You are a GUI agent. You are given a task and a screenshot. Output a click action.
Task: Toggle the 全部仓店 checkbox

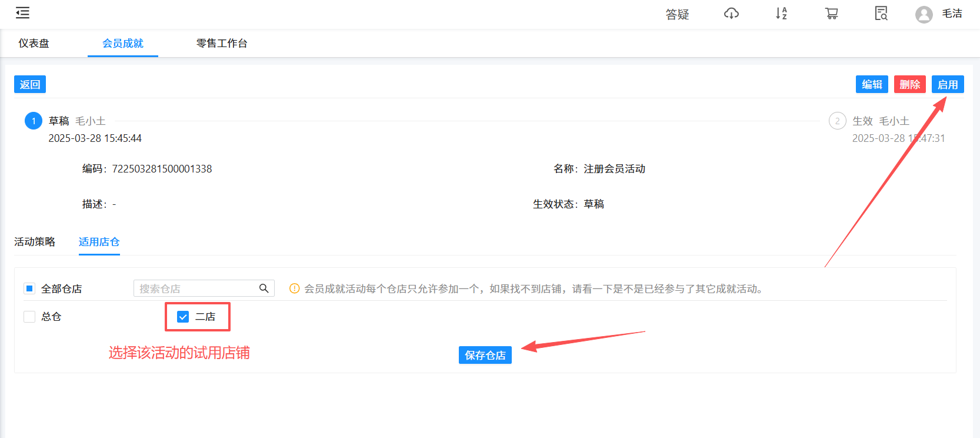29,288
